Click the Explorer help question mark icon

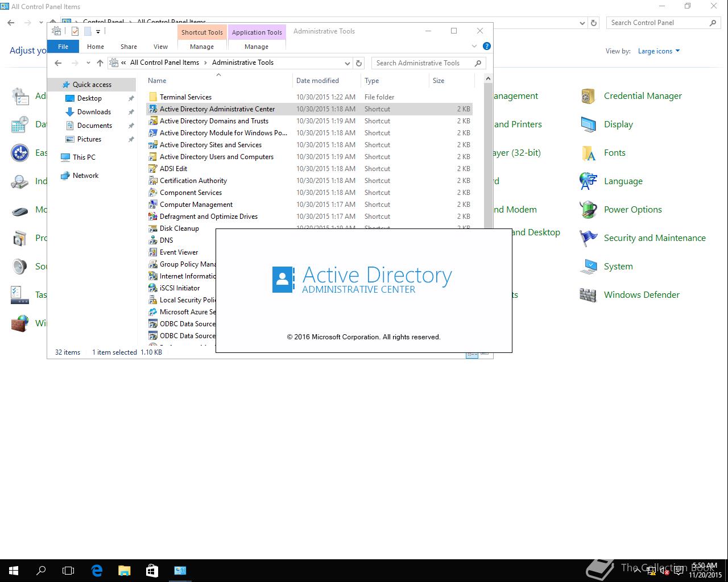click(486, 46)
